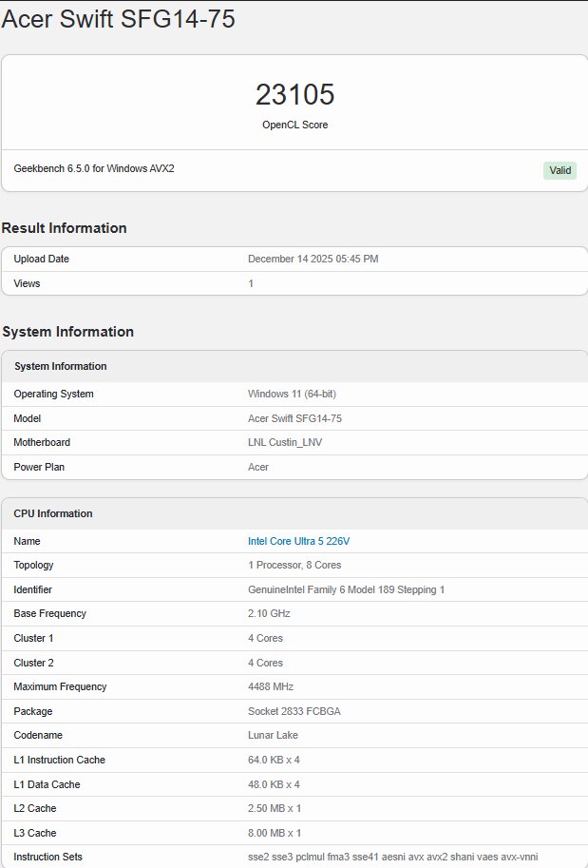This screenshot has height=868, width=588.
Task: Click the Maximum Frequency label
Action: coord(60,686)
